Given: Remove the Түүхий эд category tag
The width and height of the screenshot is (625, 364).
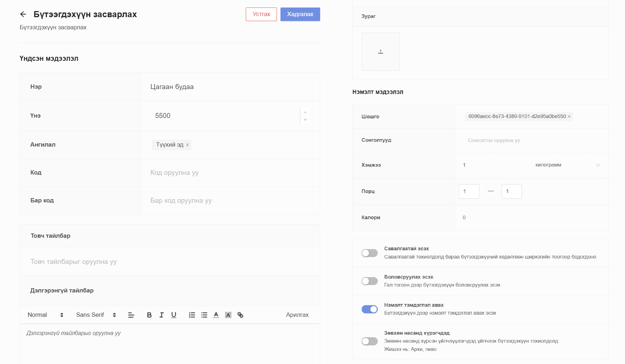Looking at the screenshot, I should click(187, 145).
